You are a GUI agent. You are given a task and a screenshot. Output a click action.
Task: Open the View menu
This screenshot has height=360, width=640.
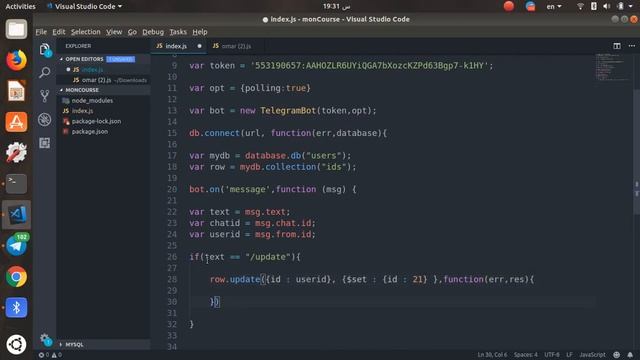(114, 32)
